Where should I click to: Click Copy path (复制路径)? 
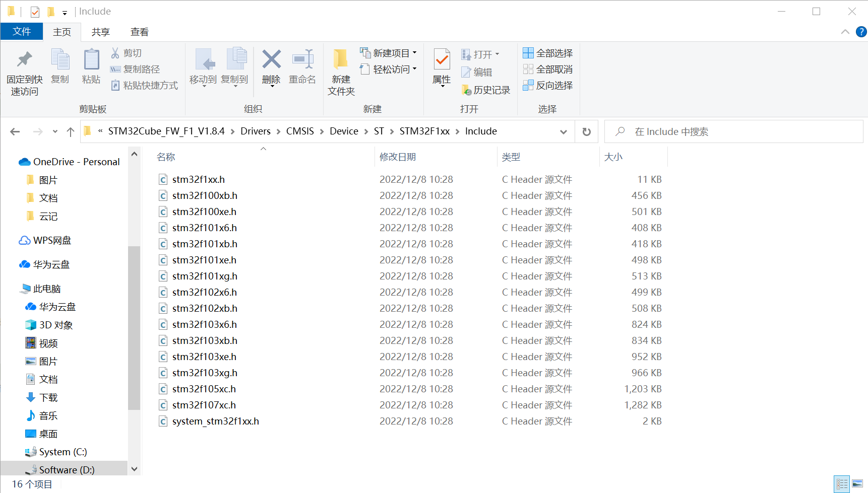pyautogui.click(x=135, y=69)
